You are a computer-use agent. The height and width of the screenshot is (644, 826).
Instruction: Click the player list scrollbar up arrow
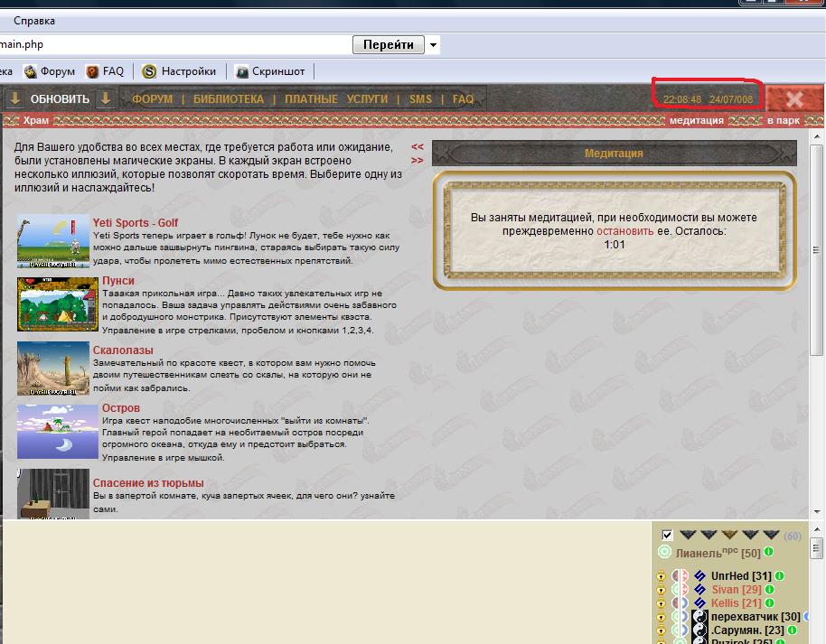coord(817,528)
